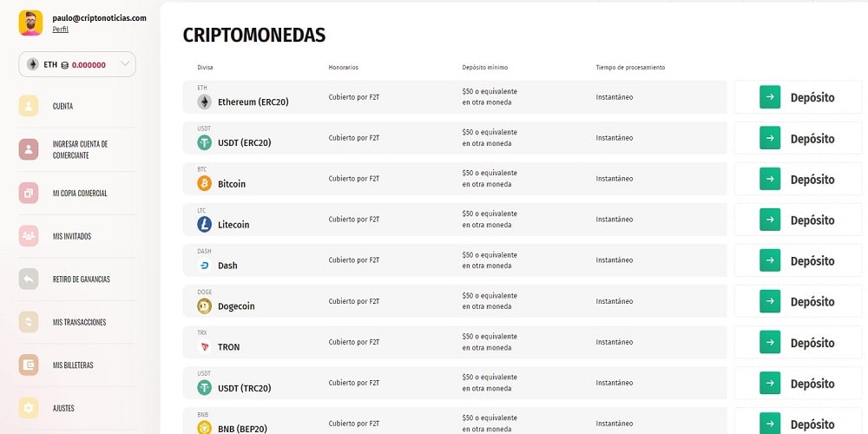Viewport: 868px width, 434px height.
Task: Open Mis Billeteras wallet icon
Action: pyautogui.click(x=29, y=365)
